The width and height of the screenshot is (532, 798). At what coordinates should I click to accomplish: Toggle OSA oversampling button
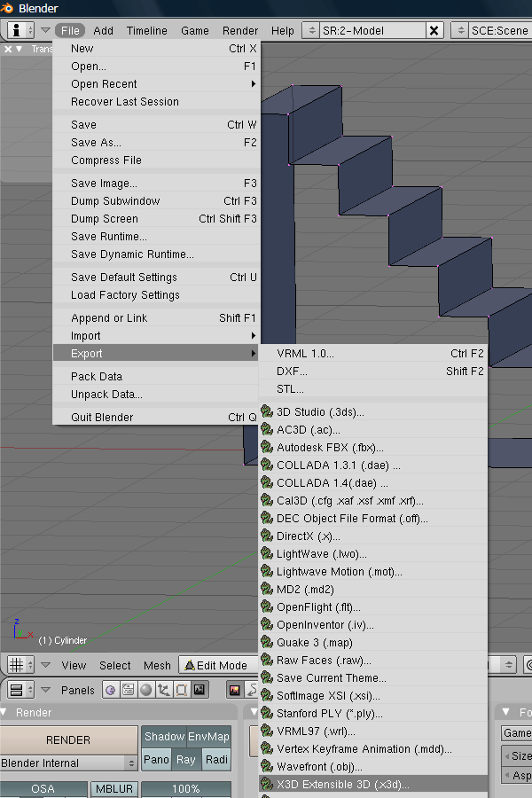pos(43,789)
